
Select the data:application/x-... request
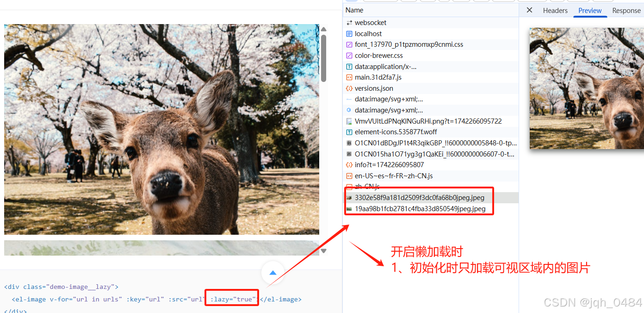tap(431, 67)
